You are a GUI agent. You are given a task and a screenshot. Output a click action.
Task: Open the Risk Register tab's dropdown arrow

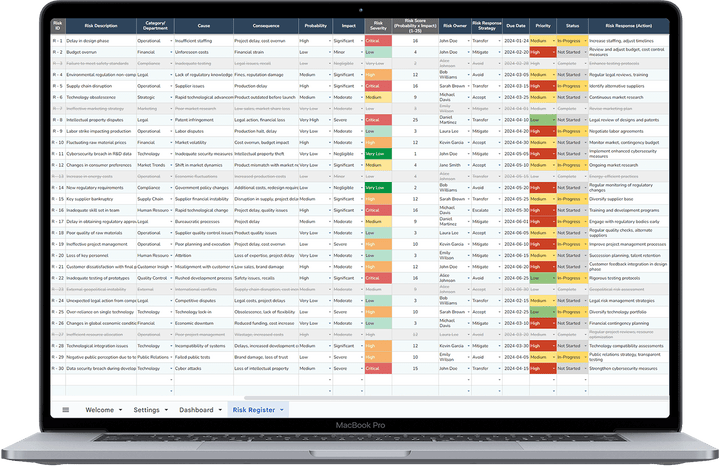point(282,410)
